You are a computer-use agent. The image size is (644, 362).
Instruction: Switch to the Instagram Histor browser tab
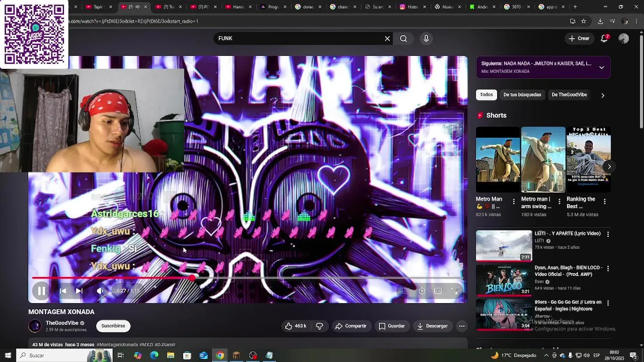click(x=412, y=7)
